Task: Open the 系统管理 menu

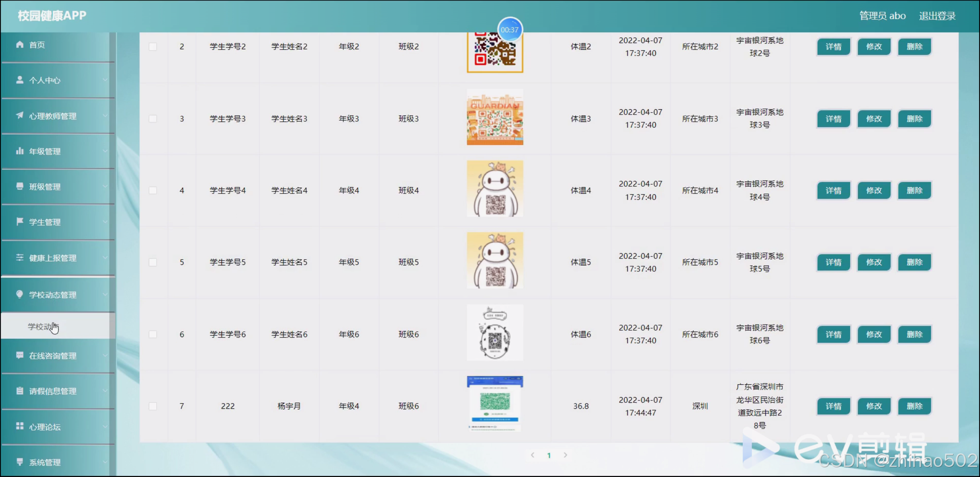Action: click(45, 462)
